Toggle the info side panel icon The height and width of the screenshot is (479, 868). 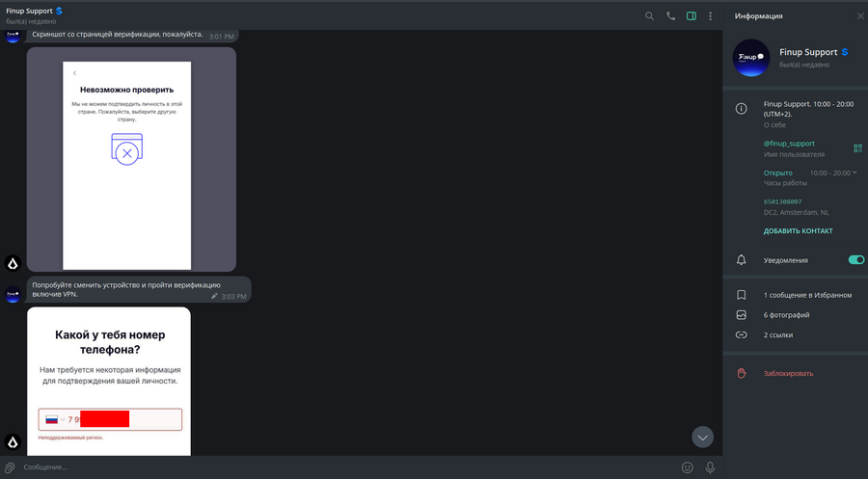692,16
